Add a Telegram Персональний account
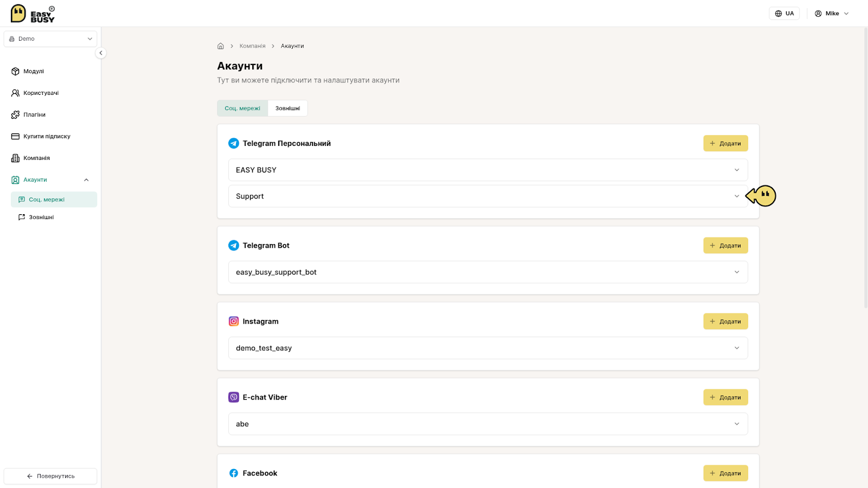Image resolution: width=868 pixels, height=488 pixels. pos(725,143)
